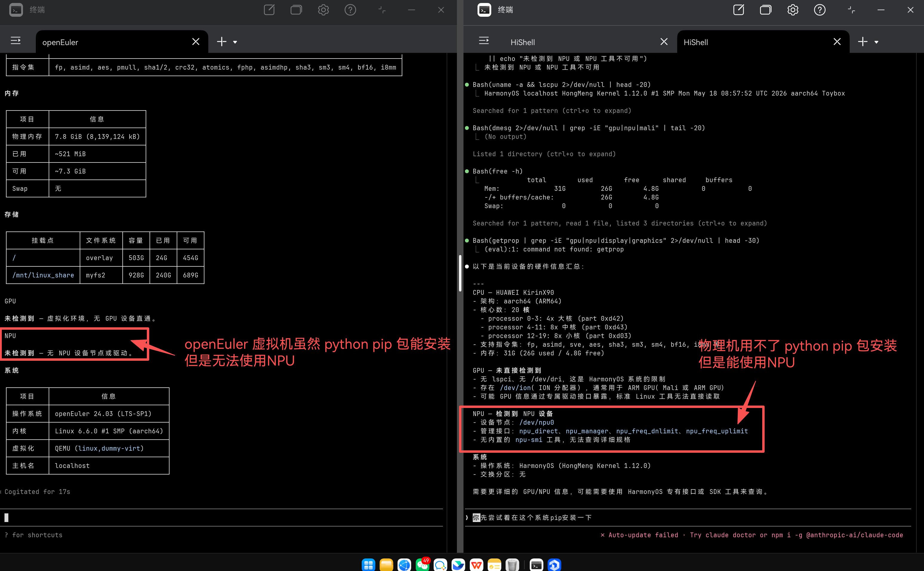Open the teal-and-blue bird app in the dock
The height and width of the screenshot is (571, 924).
[458, 565]
